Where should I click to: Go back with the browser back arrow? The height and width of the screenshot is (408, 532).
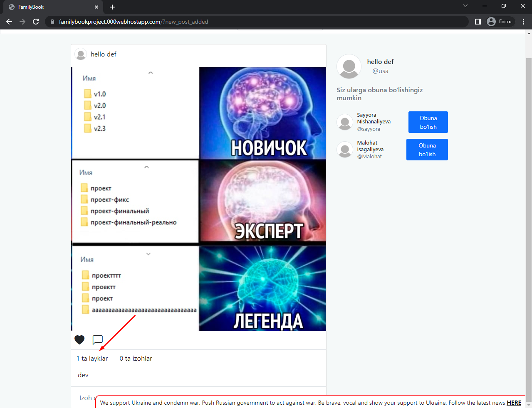9,22
